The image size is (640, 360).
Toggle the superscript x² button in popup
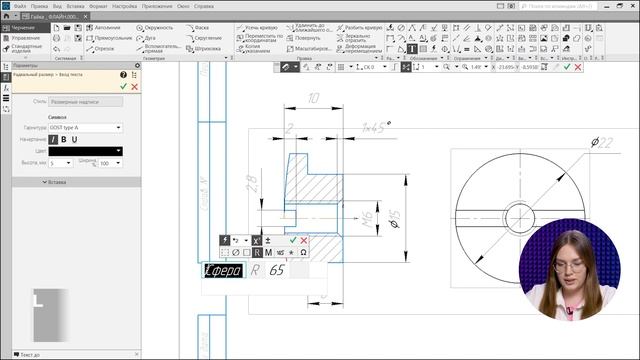click(x=256, y=240)
